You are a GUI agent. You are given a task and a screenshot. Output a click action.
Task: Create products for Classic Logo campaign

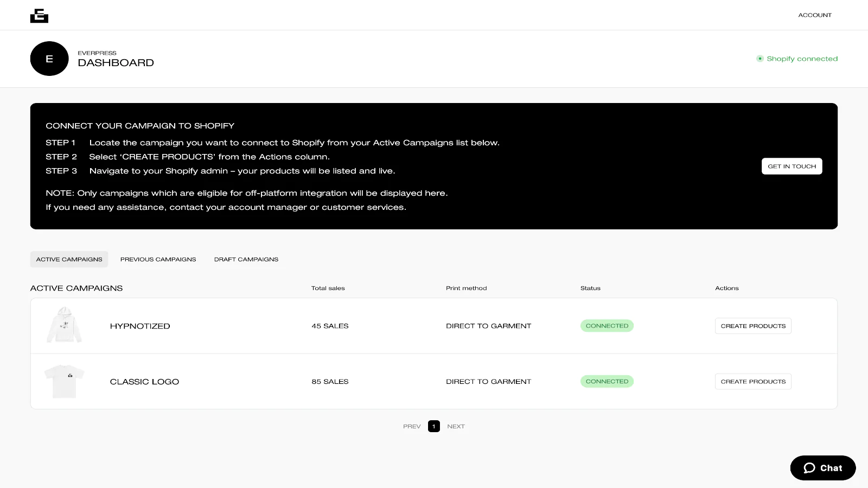[x=752, y=382]
